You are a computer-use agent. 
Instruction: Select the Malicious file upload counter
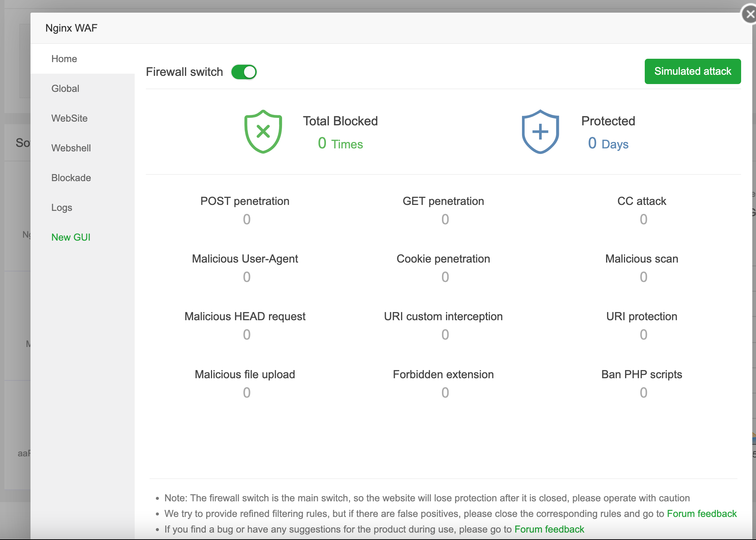tap(247, 393)
